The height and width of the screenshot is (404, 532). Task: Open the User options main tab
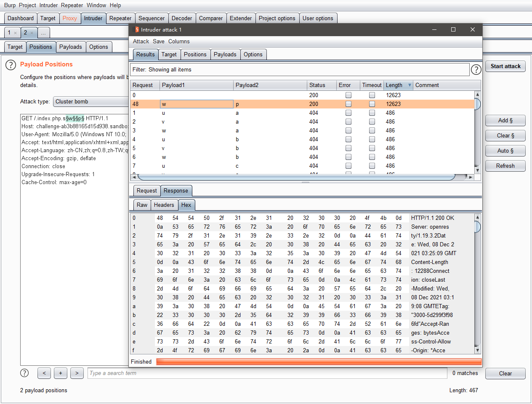(318, 18)
